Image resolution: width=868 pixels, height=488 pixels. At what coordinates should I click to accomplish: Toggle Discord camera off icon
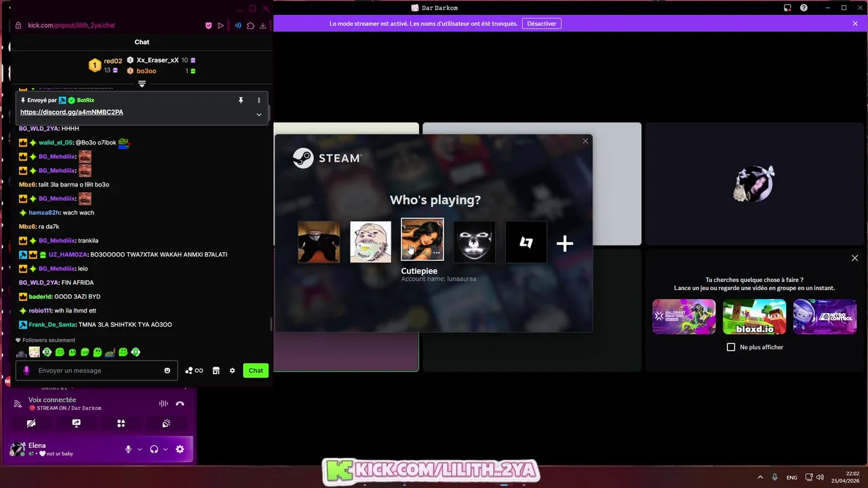click(x=31, y=423)
